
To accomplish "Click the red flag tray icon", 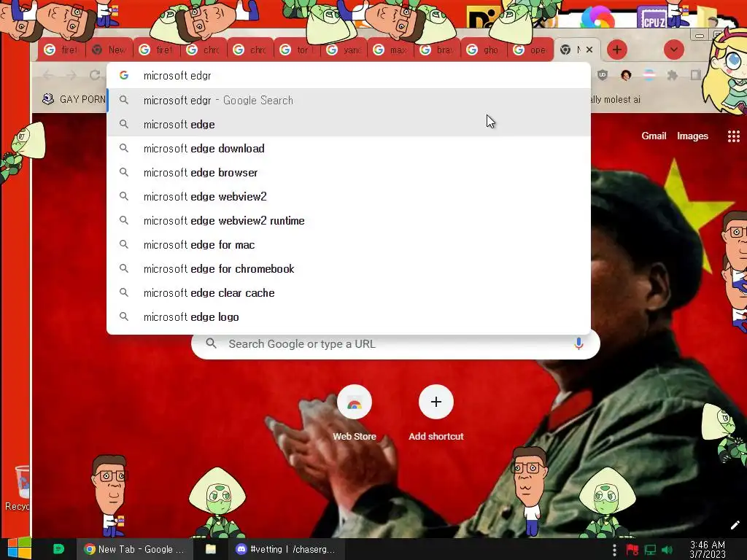I will [x=632, y=550].
